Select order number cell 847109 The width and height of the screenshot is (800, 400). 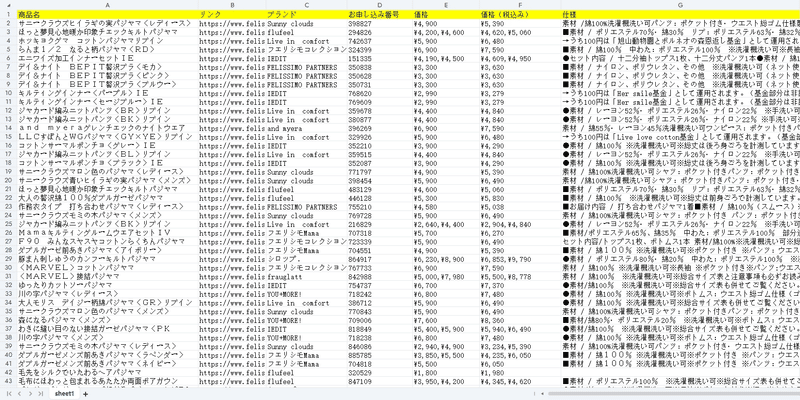(x=380, y=381)
